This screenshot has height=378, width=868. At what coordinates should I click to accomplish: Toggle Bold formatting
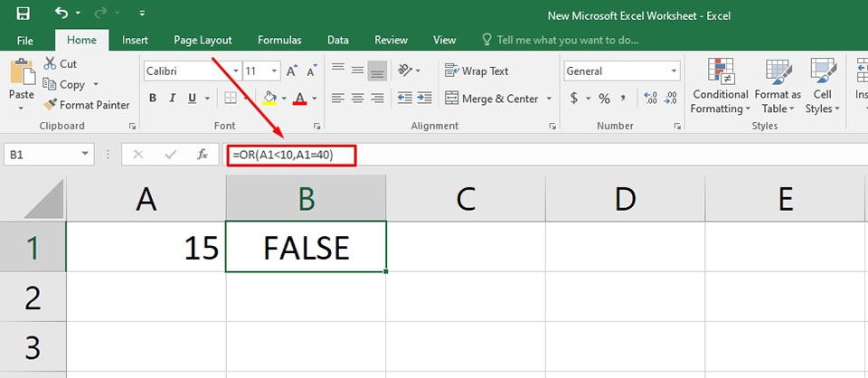pyautogui.click(x=153, y=99)
